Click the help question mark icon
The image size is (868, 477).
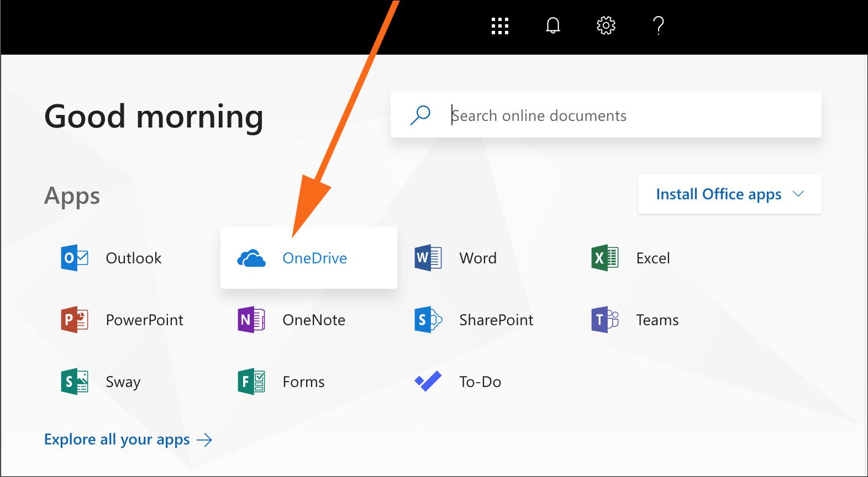click(658, 26)
